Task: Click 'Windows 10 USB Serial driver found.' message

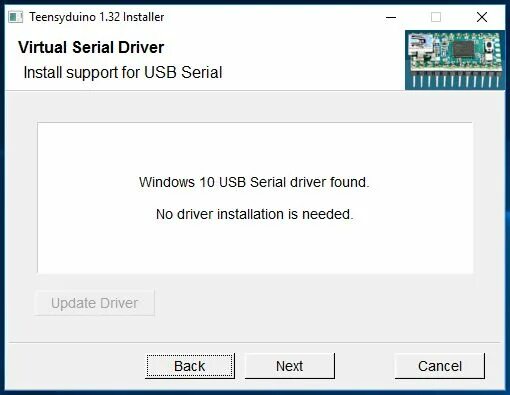Action: click(254, 182)
